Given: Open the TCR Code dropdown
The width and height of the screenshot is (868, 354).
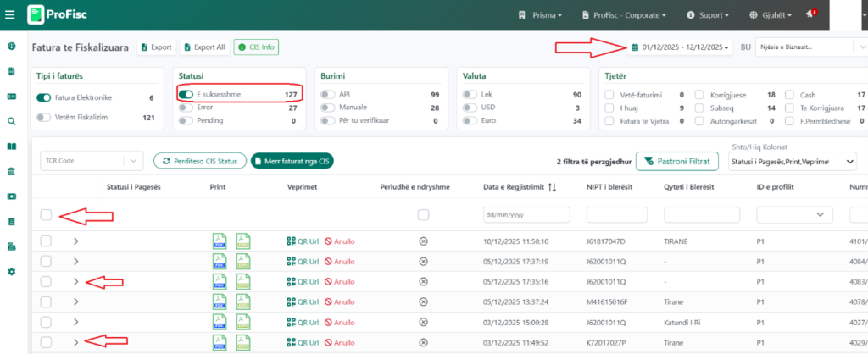Looking at the screenshot, I should click(92, 161).
